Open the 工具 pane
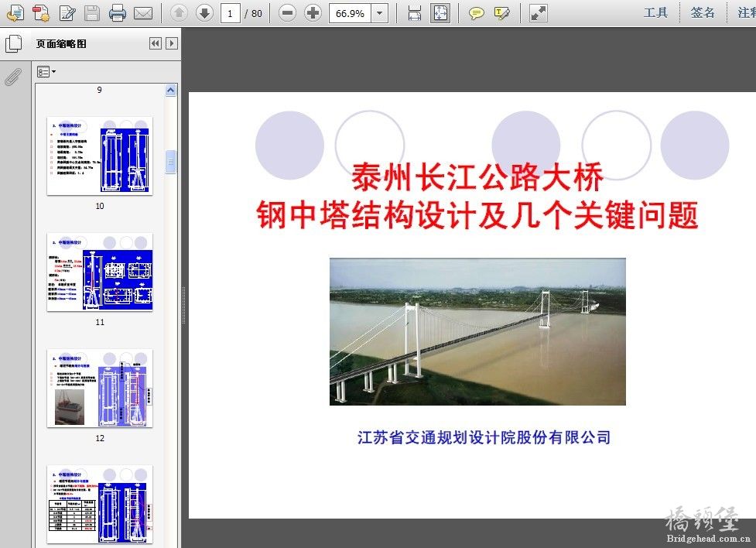 [x=655, y=13]
